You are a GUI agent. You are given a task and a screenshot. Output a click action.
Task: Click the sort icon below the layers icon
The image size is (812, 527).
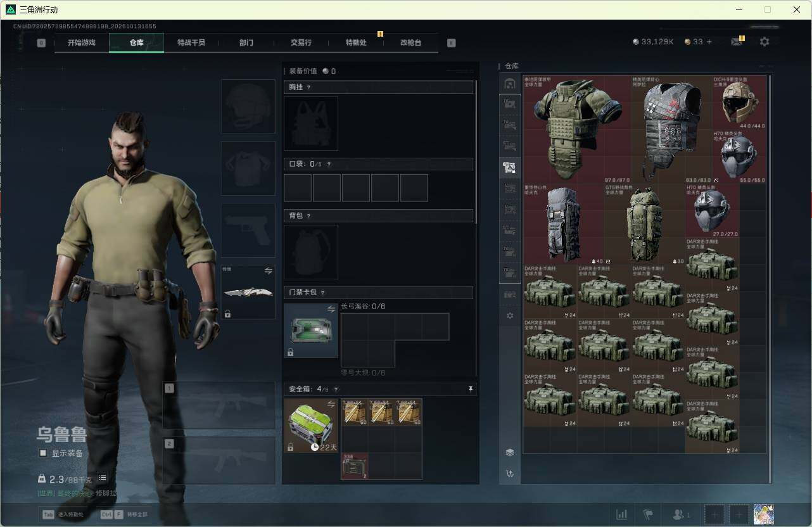point(510,473)
